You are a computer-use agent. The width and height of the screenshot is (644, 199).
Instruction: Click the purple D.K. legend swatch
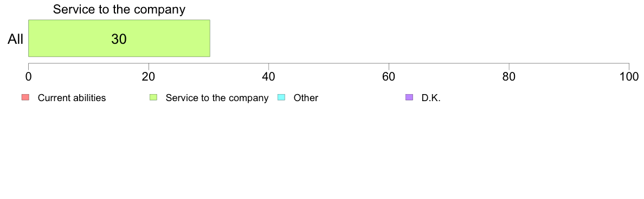point(409,97)
